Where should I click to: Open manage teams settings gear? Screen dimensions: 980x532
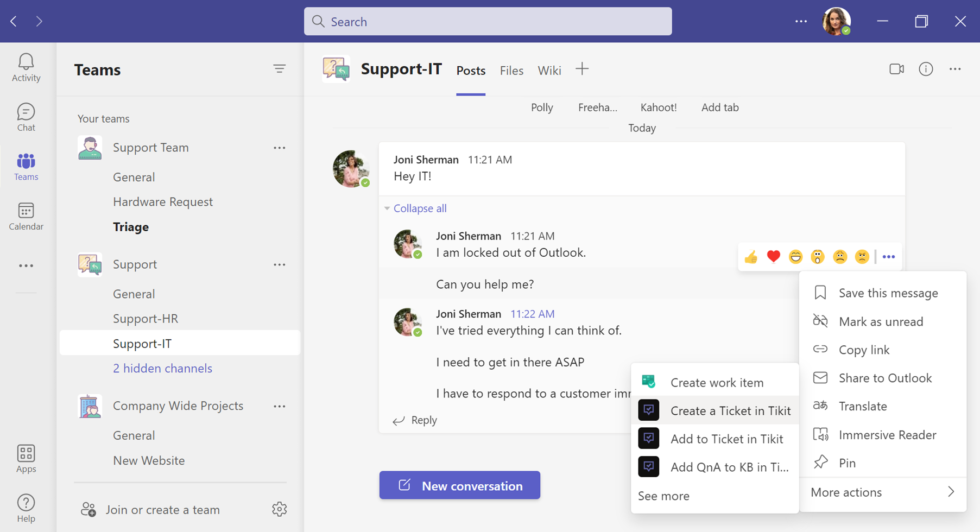pyautogui.click(x=279, y=509)
